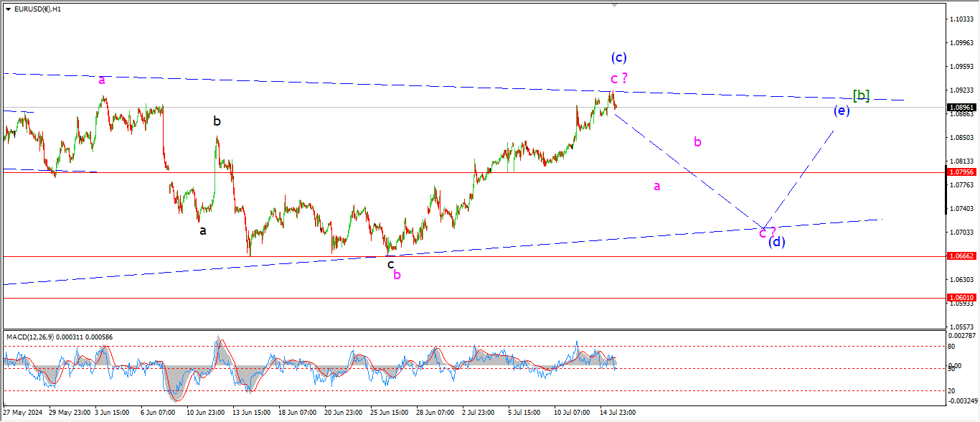This screenshot has height=422, width=980.
Task: Click the 25 Jun 15:00 time axis label
Action: pos(389,413)
